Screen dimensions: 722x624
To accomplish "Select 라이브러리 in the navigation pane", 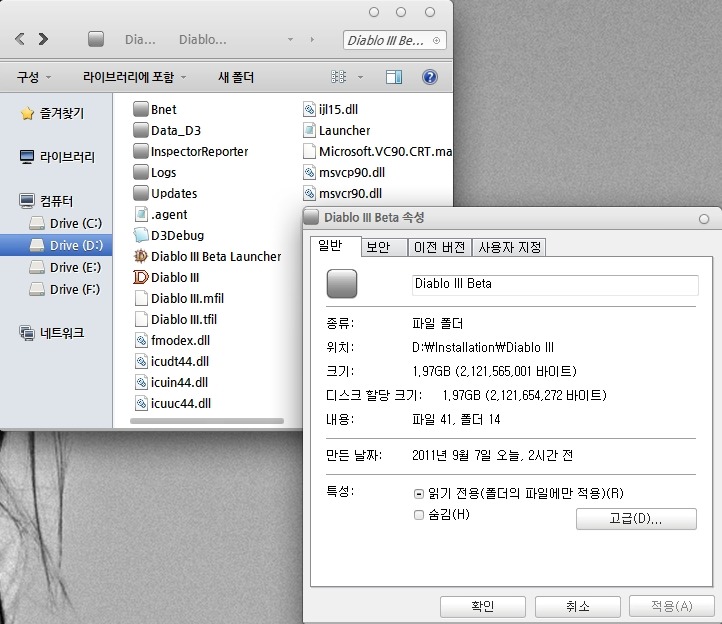I will click(57, 157).
